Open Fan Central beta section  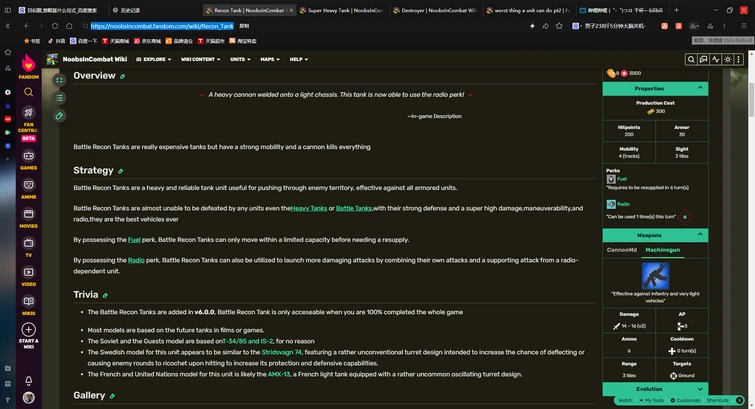click(x=28, y=123)
